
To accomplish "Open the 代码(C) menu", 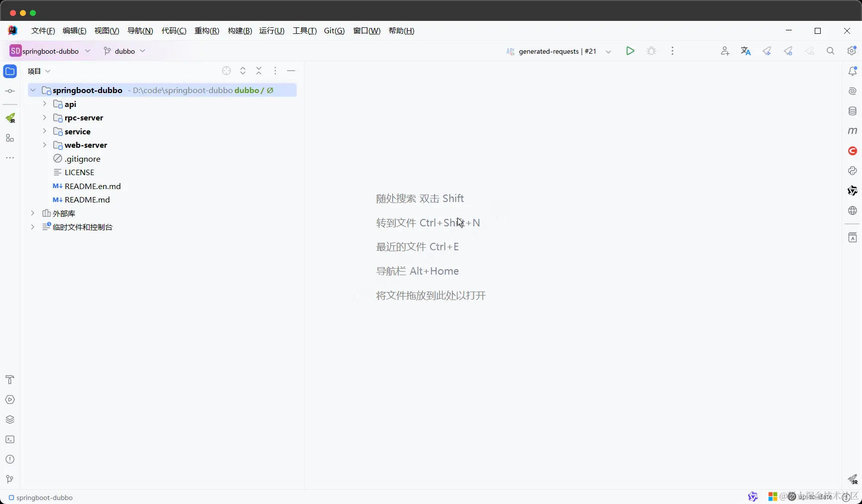I will (174, 31).
